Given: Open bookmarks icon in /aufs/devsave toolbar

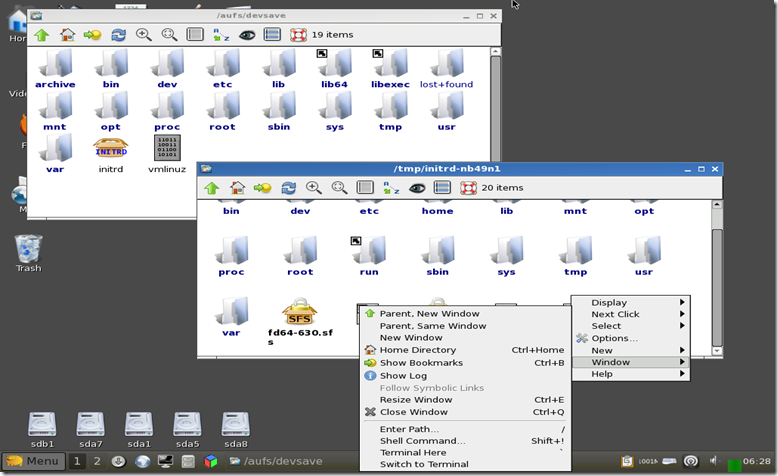Looking at the screenshot, I should point(92,35).
